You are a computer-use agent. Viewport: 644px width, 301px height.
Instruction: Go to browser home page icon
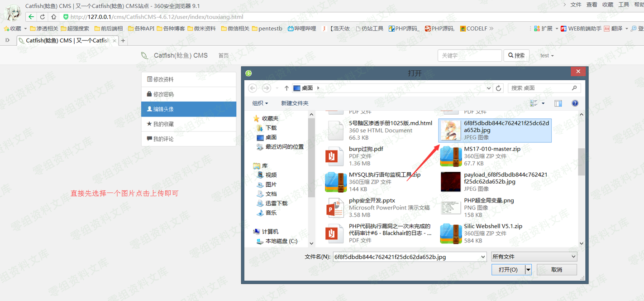[x=53, y=17]
